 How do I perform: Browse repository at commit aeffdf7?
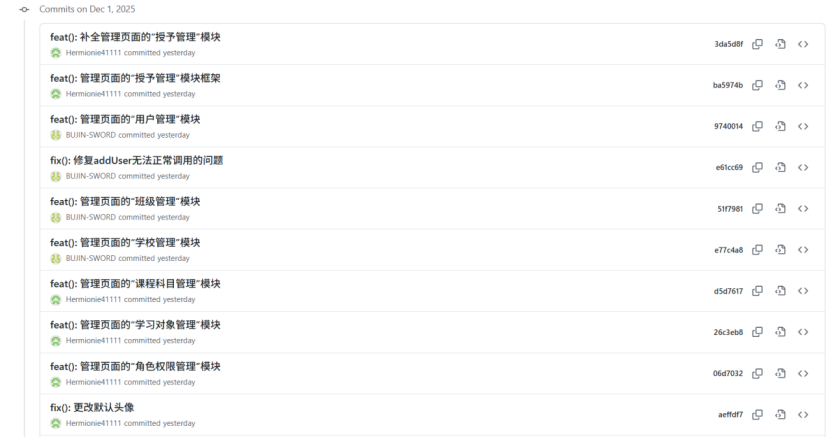click(803, 415)
